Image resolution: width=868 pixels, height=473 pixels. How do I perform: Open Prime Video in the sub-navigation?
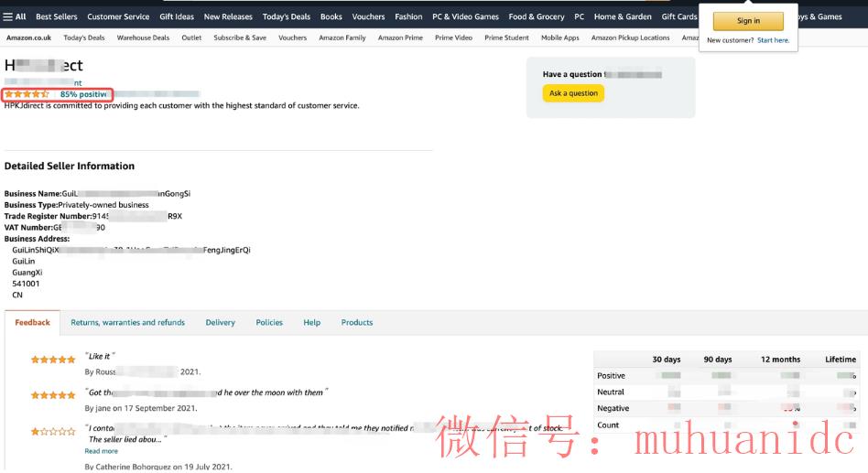(x=453, y=38)
